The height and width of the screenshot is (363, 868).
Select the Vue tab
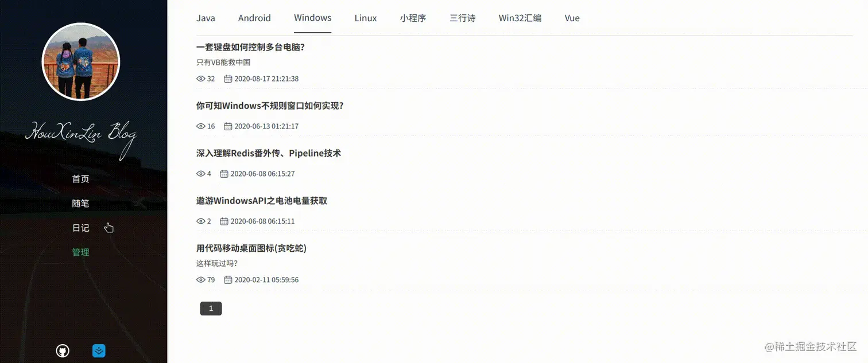[x=572, y=18]
